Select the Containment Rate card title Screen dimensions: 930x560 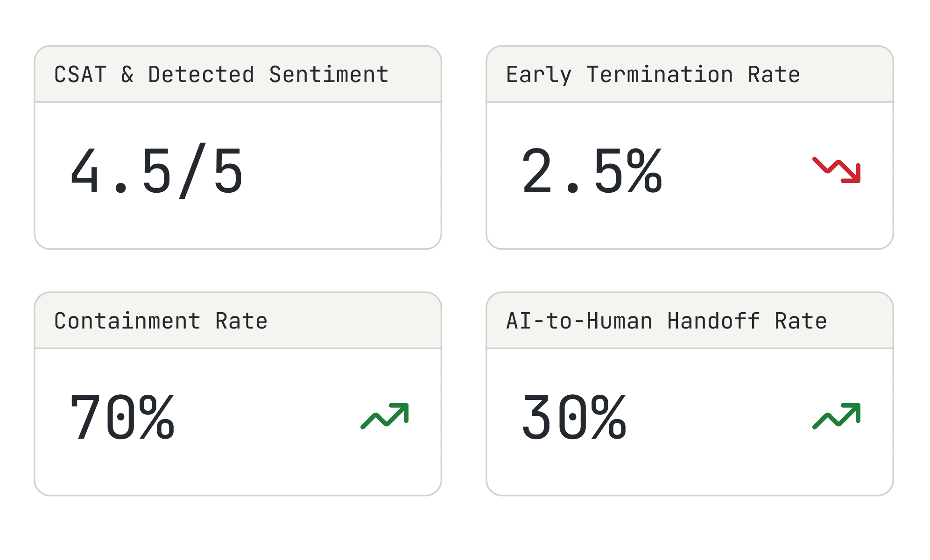pyautogui.click(x=161, y=321)
